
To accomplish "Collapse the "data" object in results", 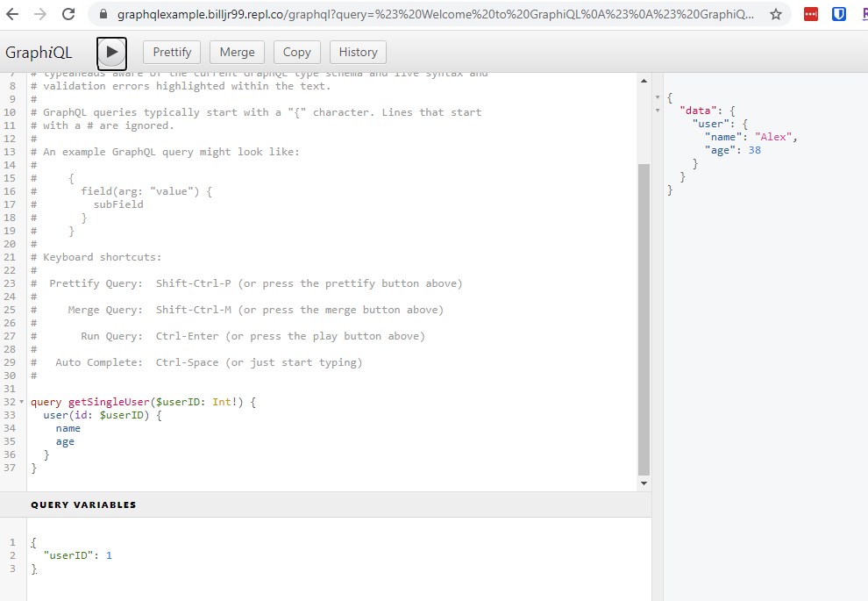I will click(x=658, y=111).
